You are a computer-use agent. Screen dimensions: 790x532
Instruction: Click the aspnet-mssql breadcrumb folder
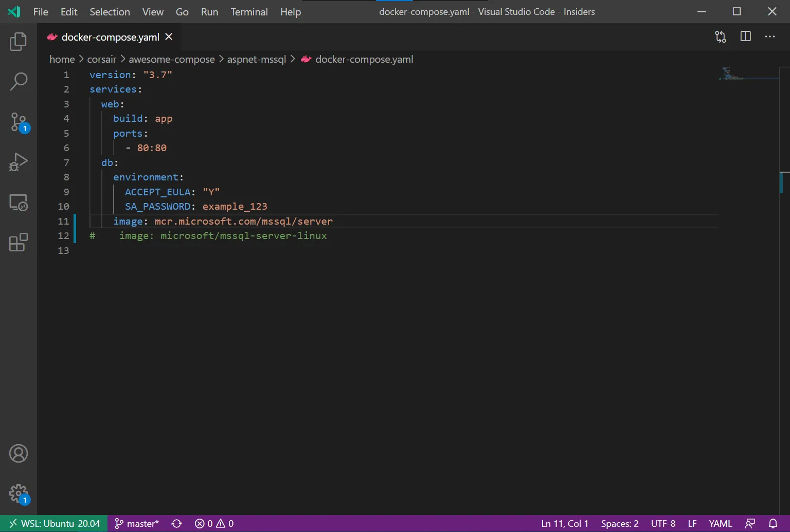click(256, 59)
